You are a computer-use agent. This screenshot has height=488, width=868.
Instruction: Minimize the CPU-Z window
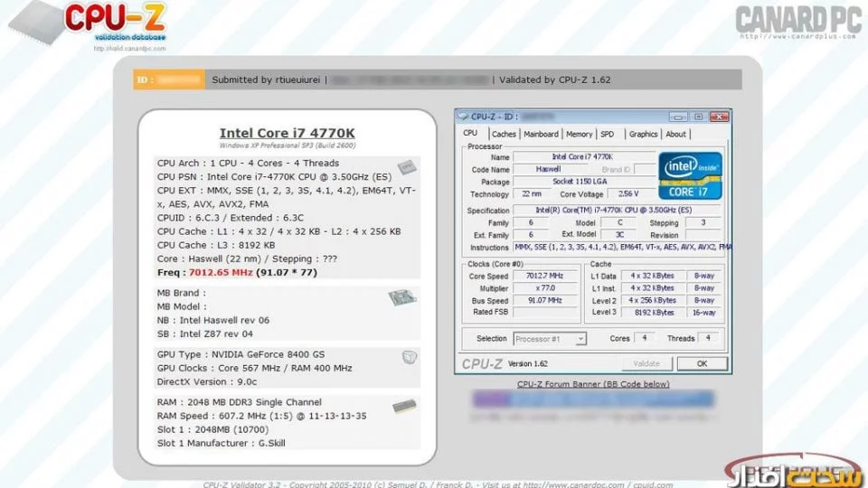point(678,117)
